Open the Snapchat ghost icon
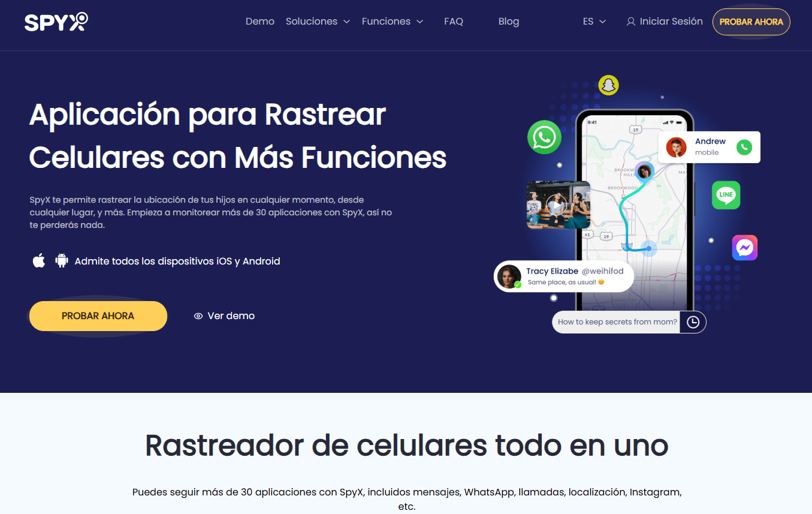 (608, 85)
